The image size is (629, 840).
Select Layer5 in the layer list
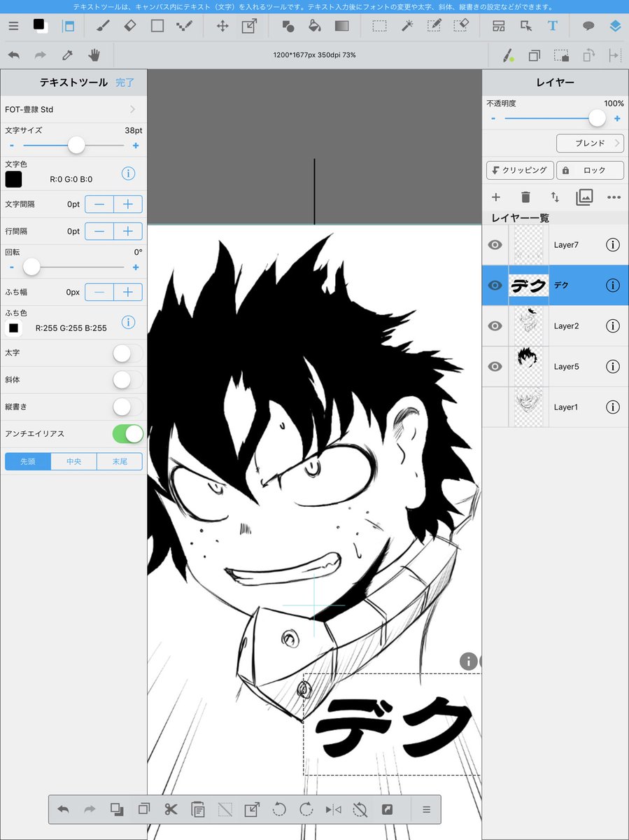(x=556, y=366)
